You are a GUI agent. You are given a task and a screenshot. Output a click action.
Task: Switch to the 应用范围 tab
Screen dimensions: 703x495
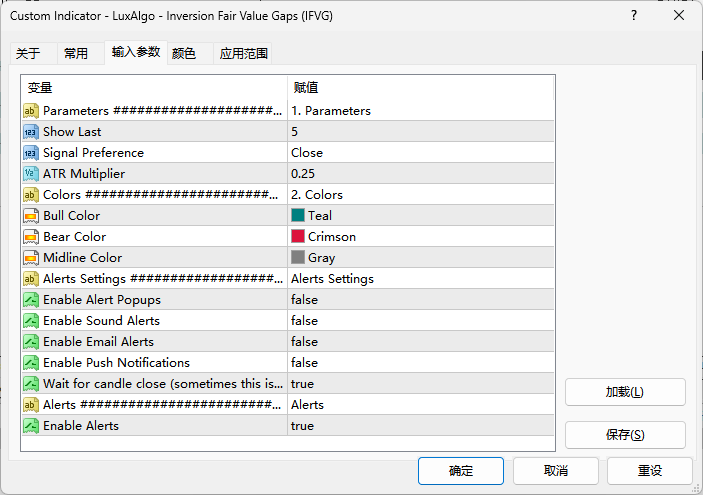tap(243, 53)
